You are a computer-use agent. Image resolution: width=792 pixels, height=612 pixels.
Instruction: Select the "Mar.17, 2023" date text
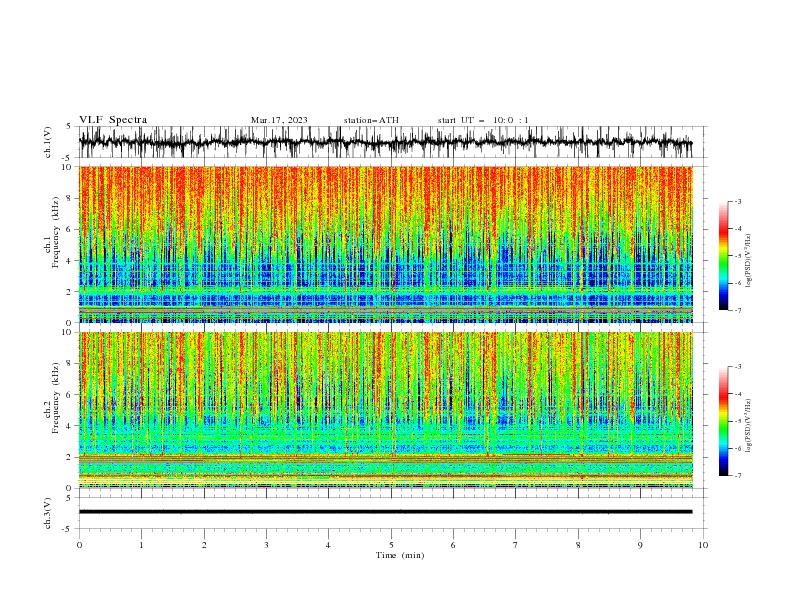tap(279, 120)
